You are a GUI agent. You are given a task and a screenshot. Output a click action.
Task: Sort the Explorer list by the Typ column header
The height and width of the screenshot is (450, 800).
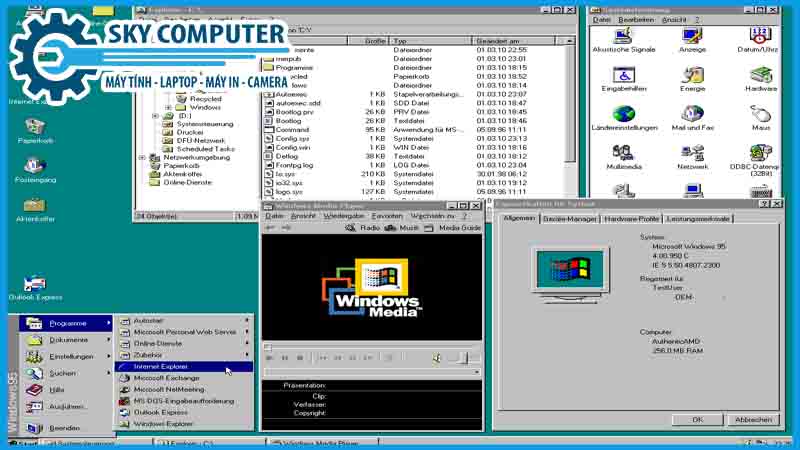click(x=430, y=40)
